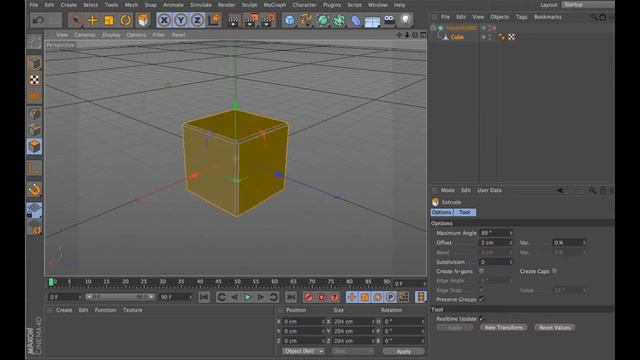Click the Undo arrow icon
This screenshot has width=640, height=360.
(x=38, y=20)
